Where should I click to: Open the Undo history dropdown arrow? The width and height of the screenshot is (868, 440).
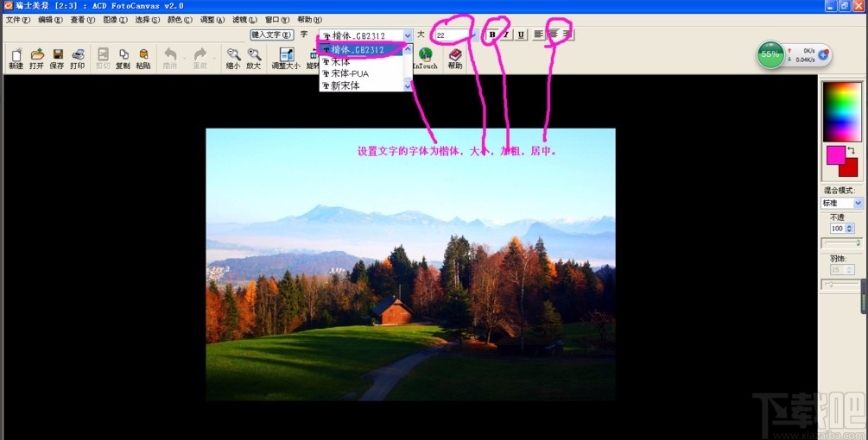click(184, 58)
